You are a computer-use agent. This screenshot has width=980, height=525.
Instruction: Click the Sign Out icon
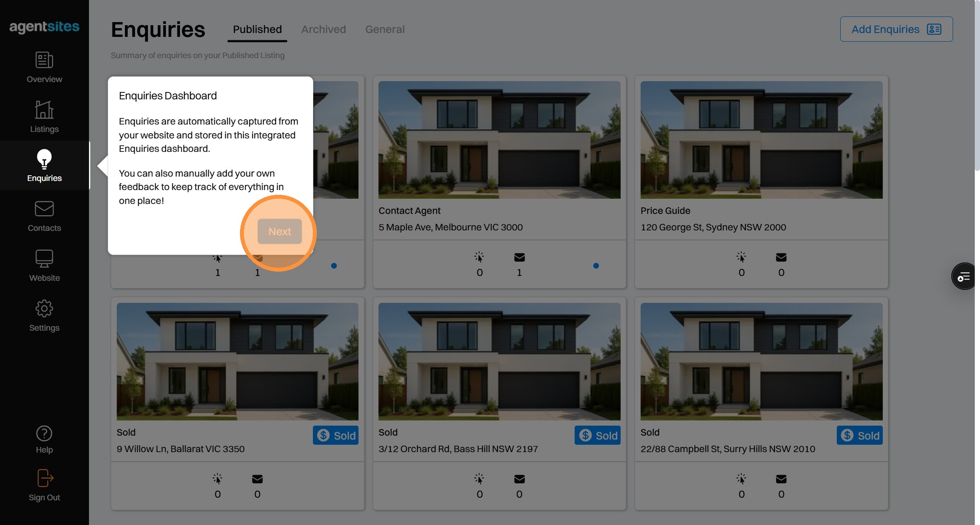[44, 478]
